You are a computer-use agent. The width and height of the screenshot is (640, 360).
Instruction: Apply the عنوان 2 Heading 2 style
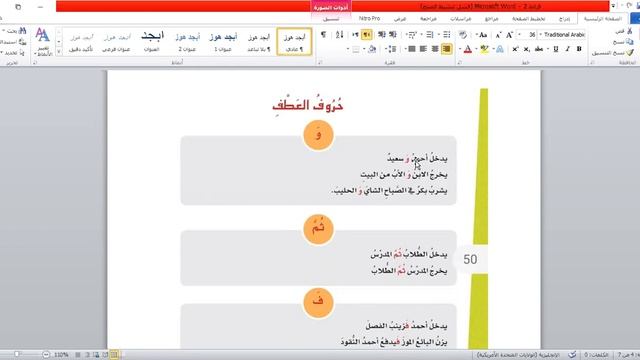(x=187, y=41)
